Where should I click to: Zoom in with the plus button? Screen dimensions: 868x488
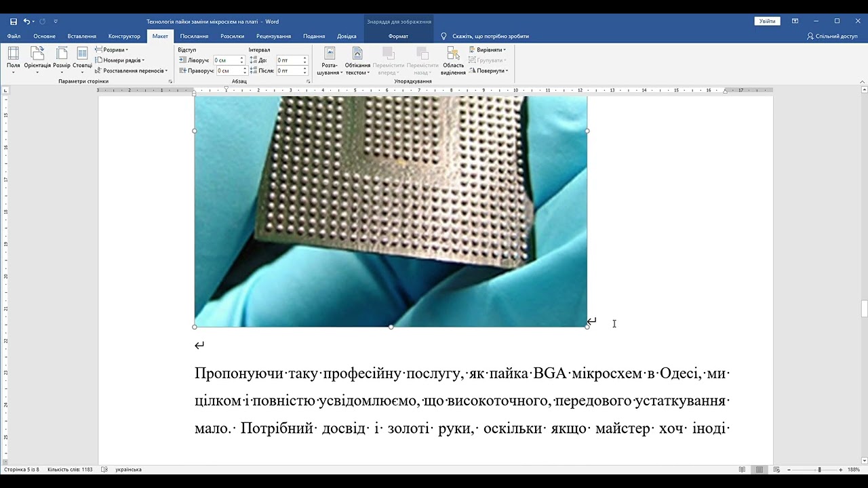[841, 469]
